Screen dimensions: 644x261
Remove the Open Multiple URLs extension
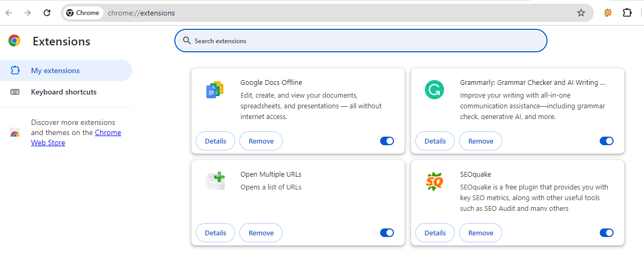pyautogui.click(x=261, y=233)
